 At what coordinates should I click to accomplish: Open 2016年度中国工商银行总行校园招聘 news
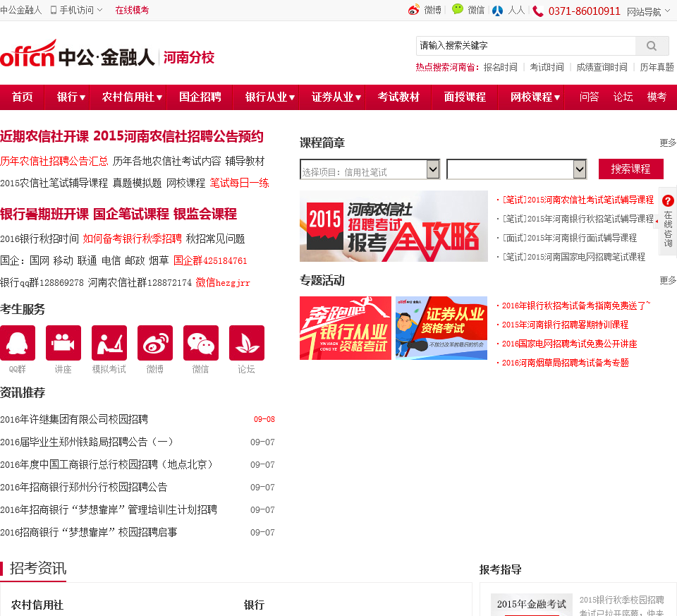[106, 464]
